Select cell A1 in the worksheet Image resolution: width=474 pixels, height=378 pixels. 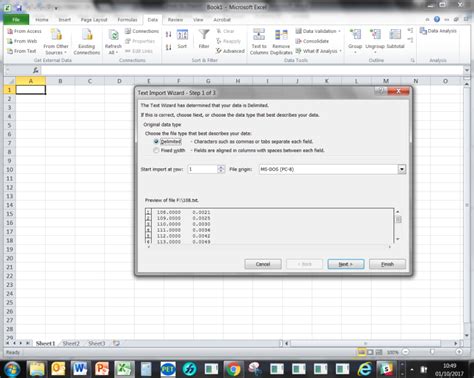click(x=31, y=90)
